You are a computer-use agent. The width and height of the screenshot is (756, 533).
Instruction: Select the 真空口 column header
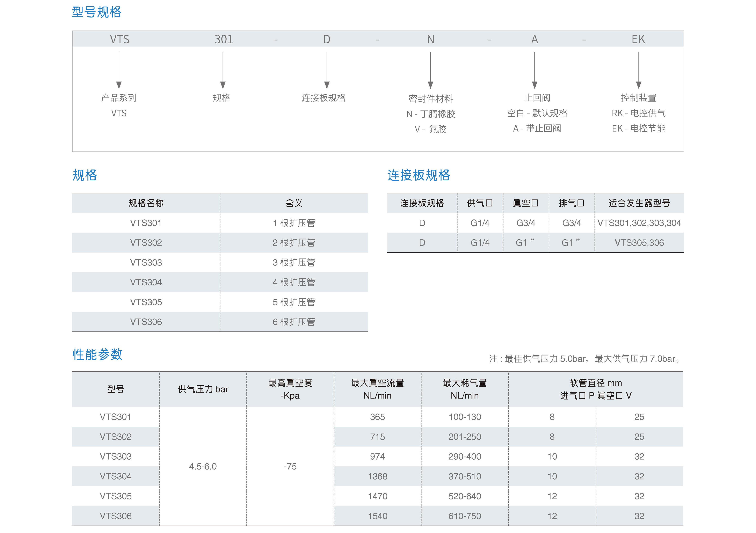point(525,203)
